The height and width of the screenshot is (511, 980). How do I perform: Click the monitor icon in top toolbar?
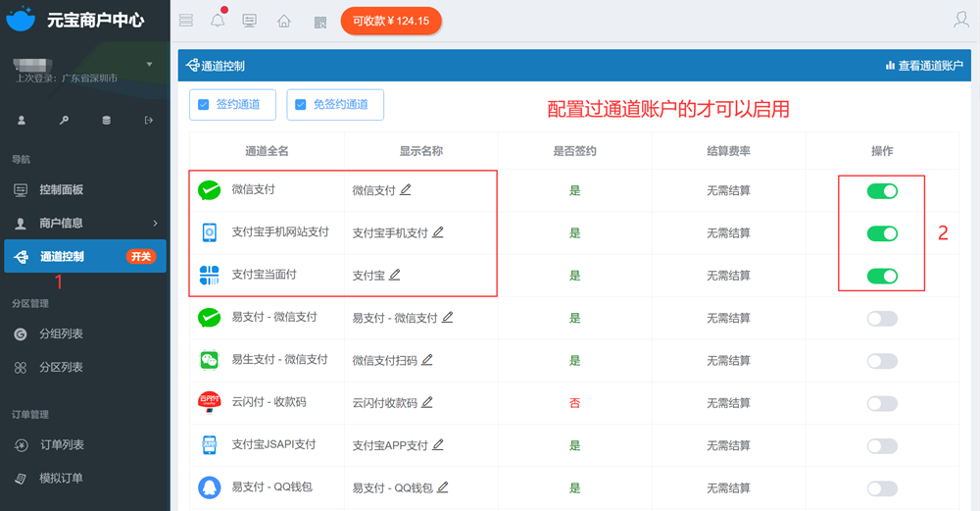tap(250, 21)
